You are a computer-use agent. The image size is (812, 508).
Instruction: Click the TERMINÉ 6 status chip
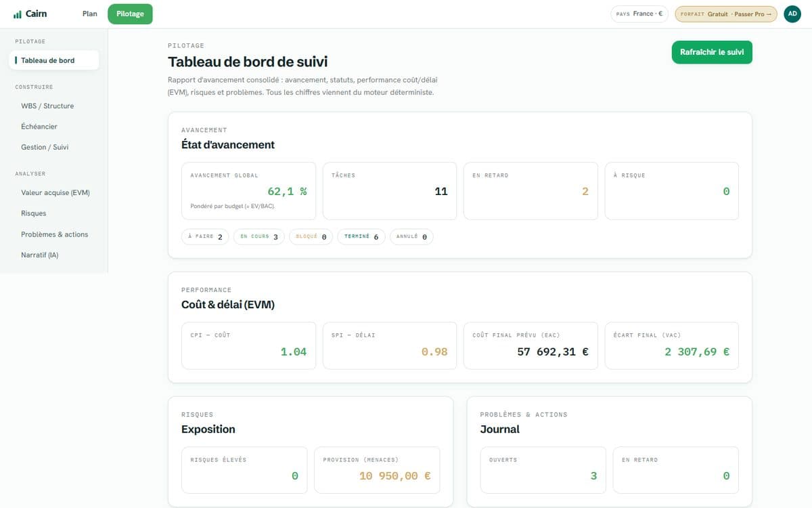pos(361,237)
